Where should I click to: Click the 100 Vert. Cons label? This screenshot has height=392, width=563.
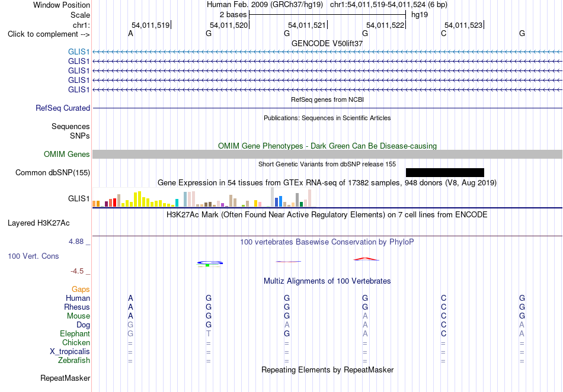[33, 256]
